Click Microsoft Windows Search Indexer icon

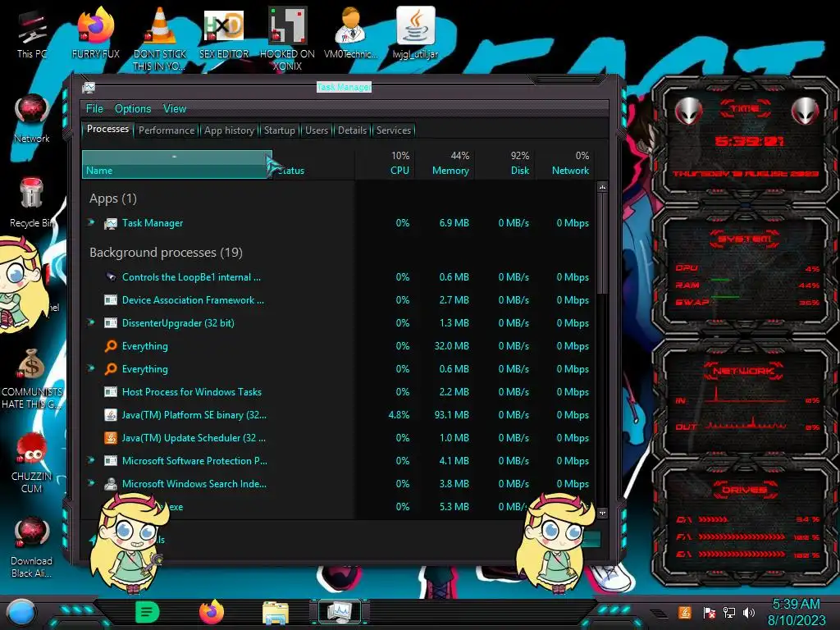pyautogui.click(x=111, y=484)
